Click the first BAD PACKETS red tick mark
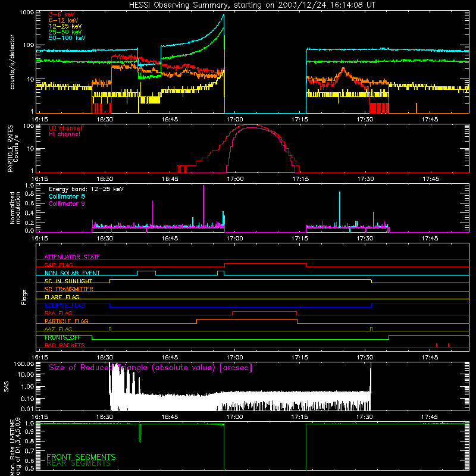Viewport: 476px width, 476px height. 437,345
